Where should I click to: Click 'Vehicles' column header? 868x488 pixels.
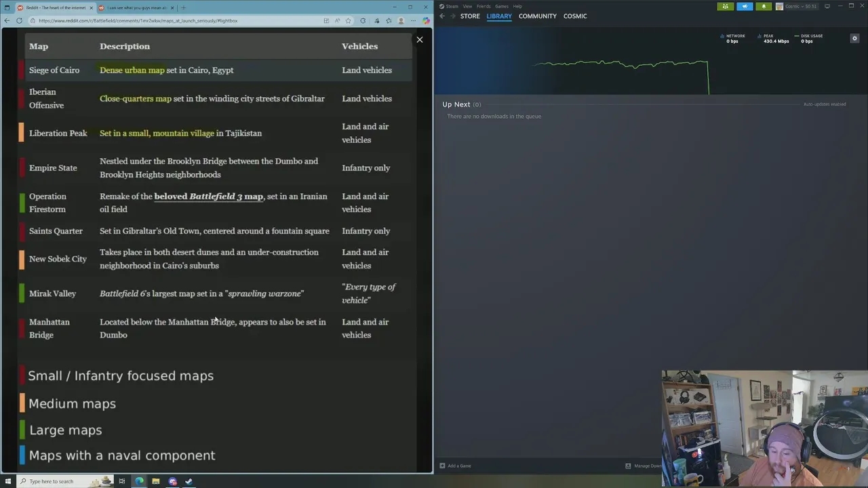[x=359, y=46]
